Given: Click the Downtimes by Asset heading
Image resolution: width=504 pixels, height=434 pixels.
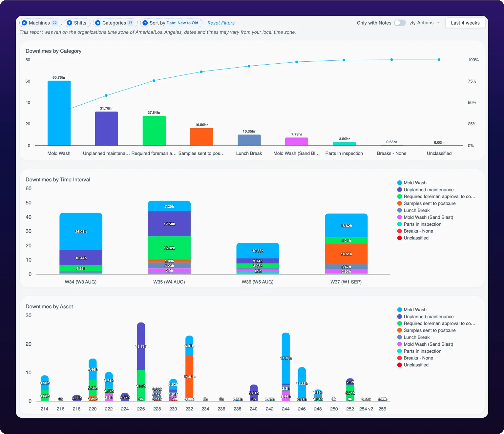Looking at the screenshot, I should tap(49, 307).
